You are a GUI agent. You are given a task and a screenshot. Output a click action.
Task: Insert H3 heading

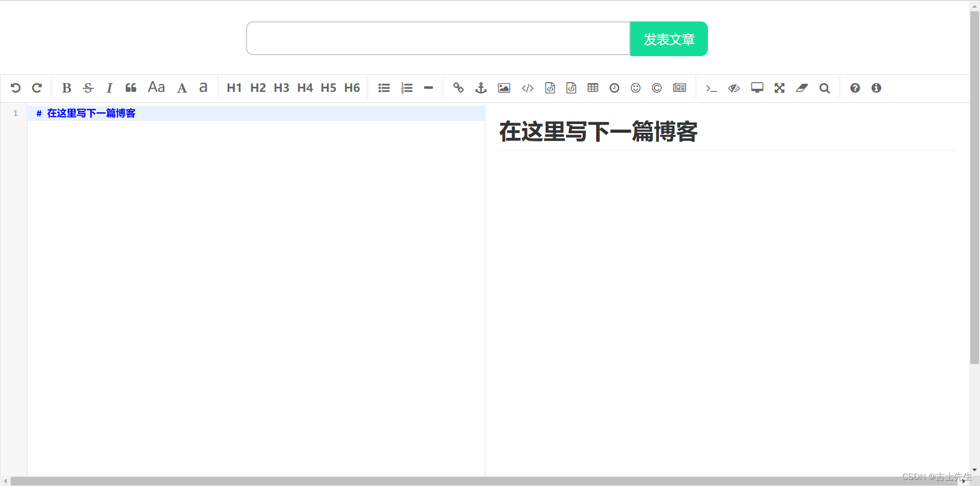click(281, 88)
